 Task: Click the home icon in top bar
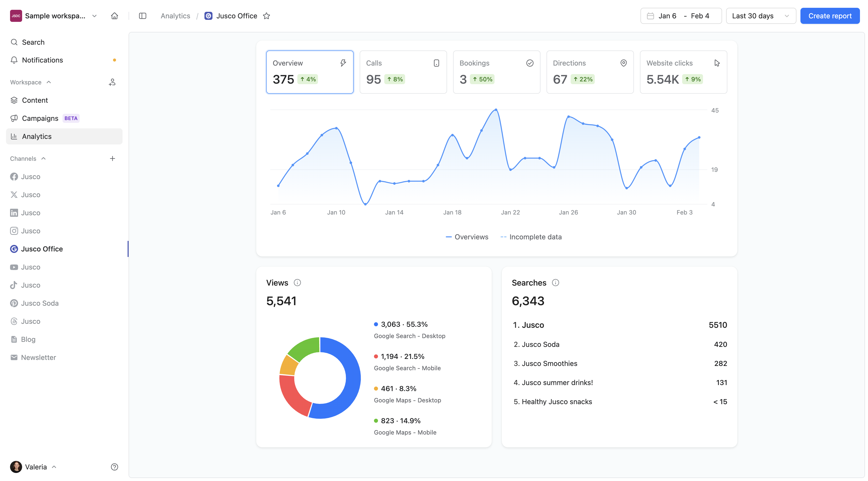click(x=115, y=16)
